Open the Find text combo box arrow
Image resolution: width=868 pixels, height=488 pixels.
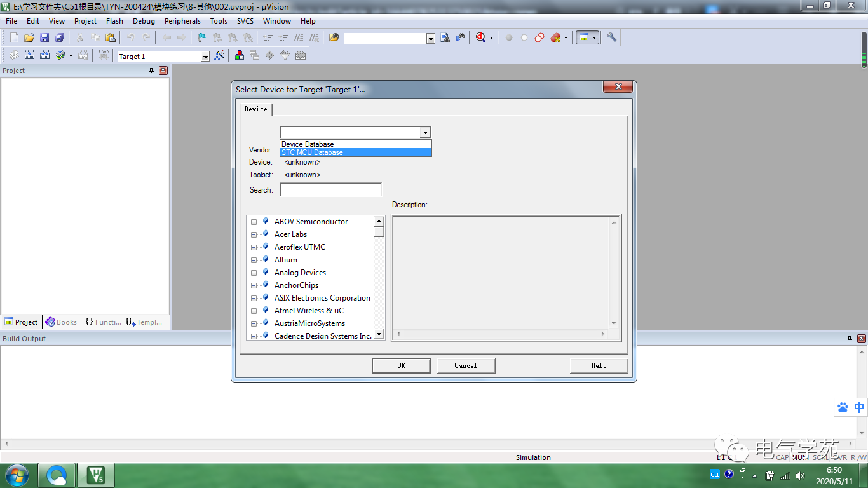(x=431, y=39)
